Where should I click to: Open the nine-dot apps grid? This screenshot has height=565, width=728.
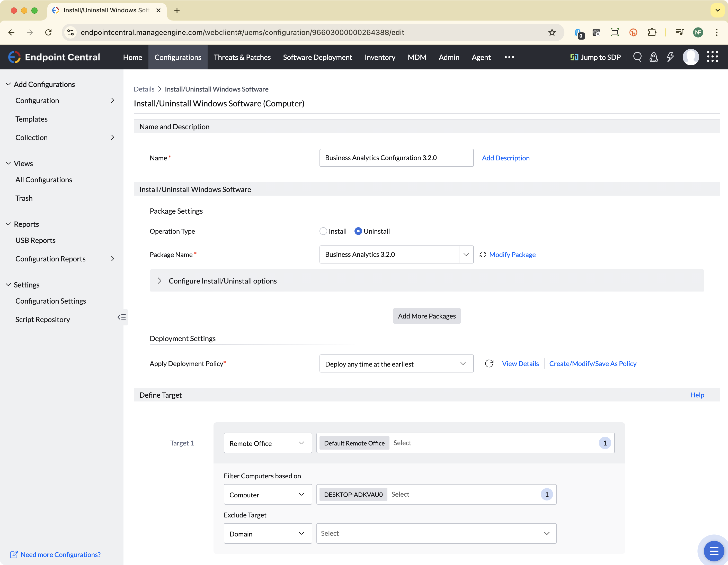(x=712, y=57)
